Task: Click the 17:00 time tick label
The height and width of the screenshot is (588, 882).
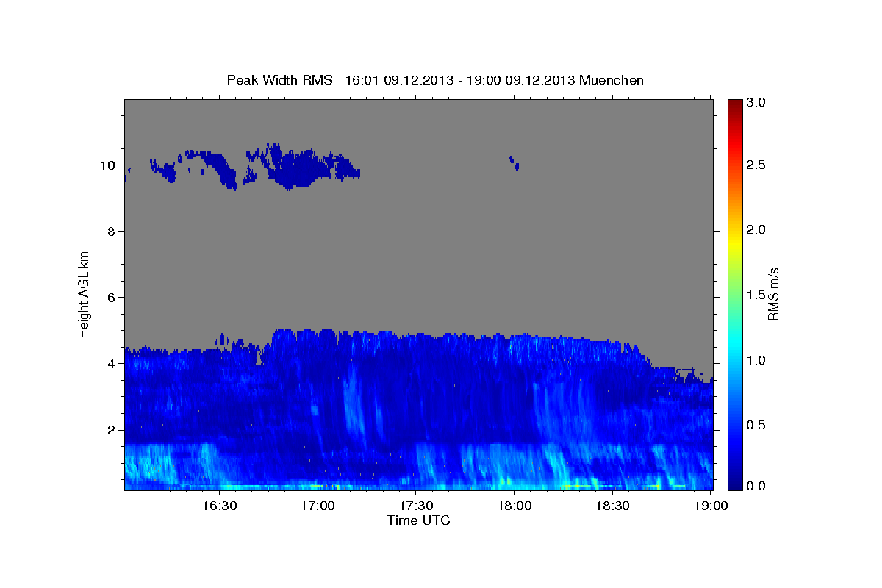Action: pyautogui.click(x=318, y=506)
